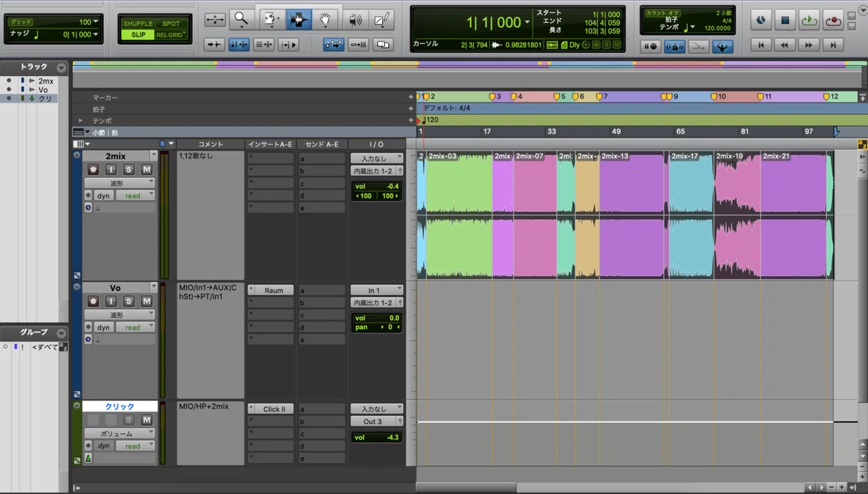Open grid value 100 dropdown
Image resolution: width=868 pixels, height=494 pixels.
(97, 22)
